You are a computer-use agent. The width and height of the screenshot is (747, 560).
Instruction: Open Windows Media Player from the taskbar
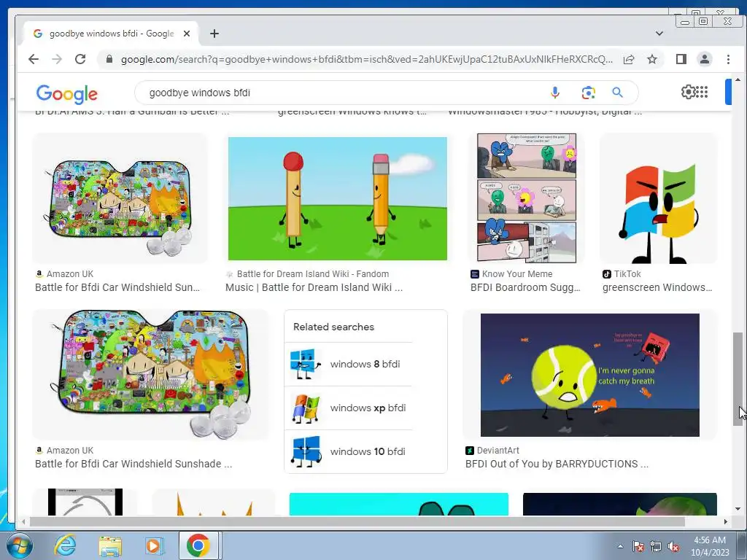pyautogui.click(x=153, y=545)
